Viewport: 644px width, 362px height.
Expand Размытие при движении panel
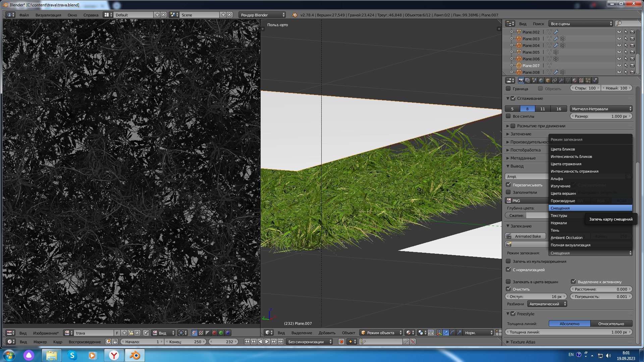coord(507,126)
